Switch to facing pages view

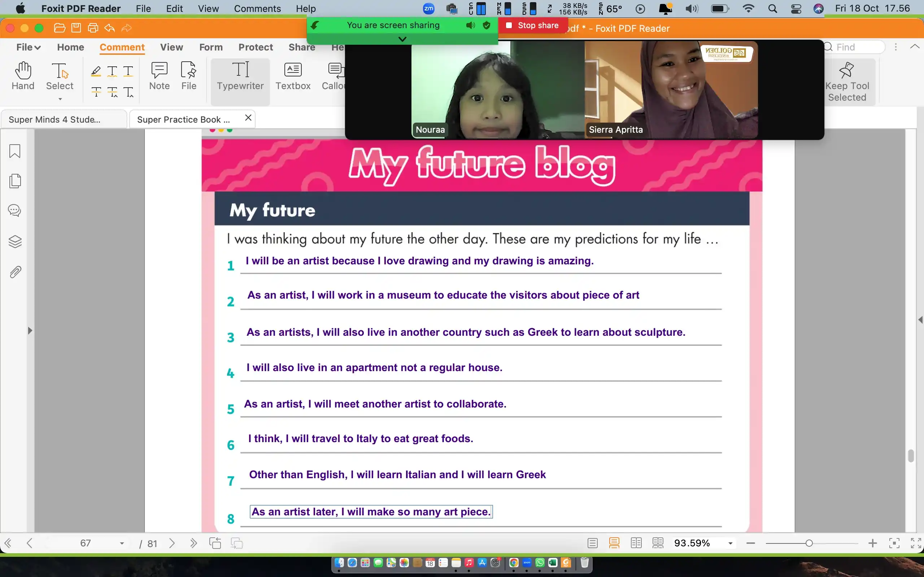[x=636, y=543]
